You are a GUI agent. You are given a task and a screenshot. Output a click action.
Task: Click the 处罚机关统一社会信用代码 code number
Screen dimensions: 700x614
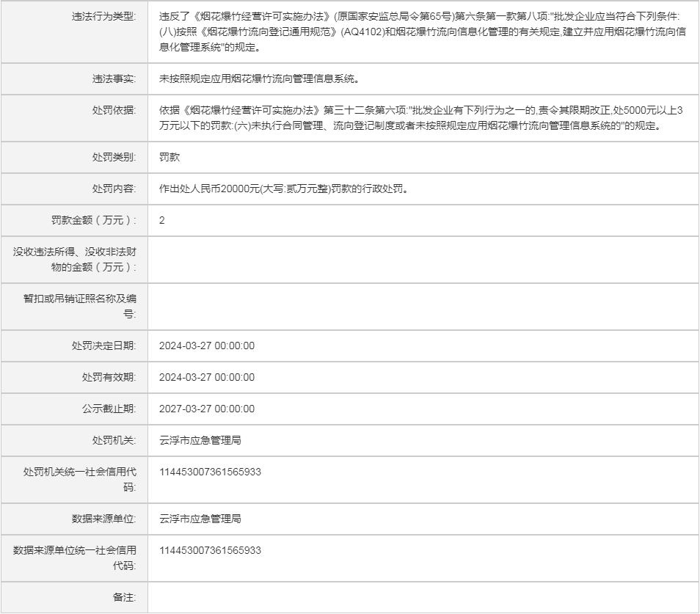click(x=210, y=472)
